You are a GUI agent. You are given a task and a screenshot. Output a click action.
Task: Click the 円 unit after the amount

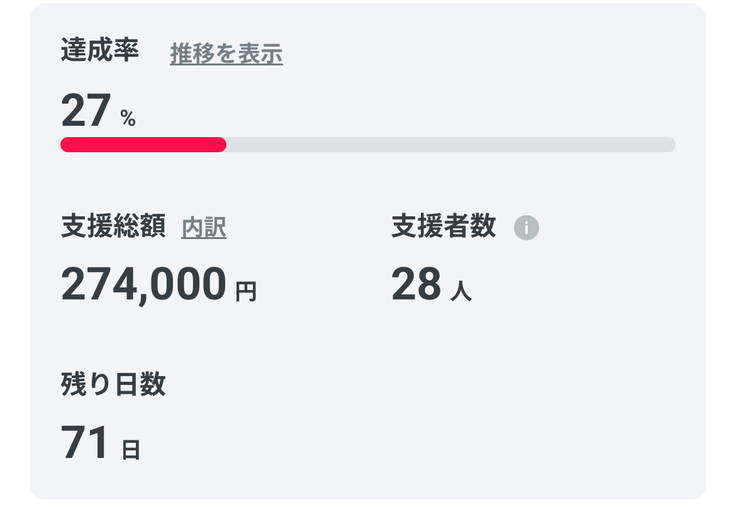click(x=246, y=292)
